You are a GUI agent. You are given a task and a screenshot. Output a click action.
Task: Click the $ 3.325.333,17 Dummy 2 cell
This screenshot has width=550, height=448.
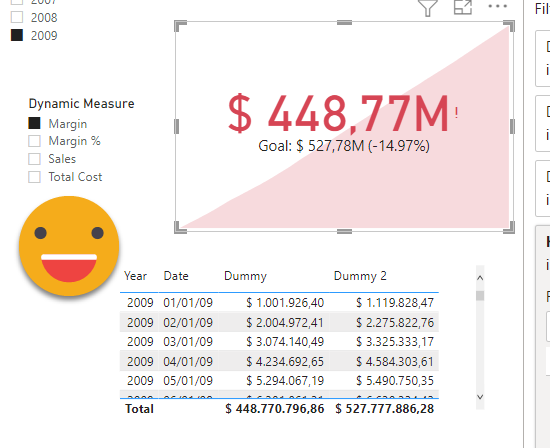395,341
